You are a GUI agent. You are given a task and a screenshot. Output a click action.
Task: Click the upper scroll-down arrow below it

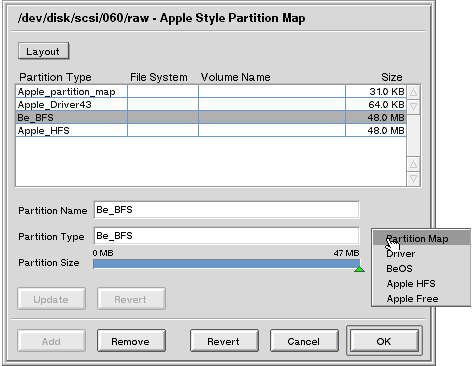[413, 107]
